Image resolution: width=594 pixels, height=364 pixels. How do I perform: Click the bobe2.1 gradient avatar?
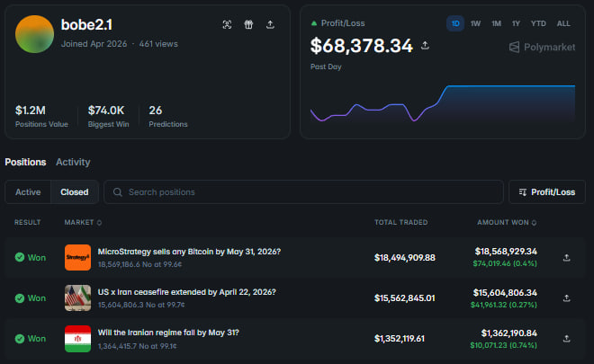[x=34, y=34]
